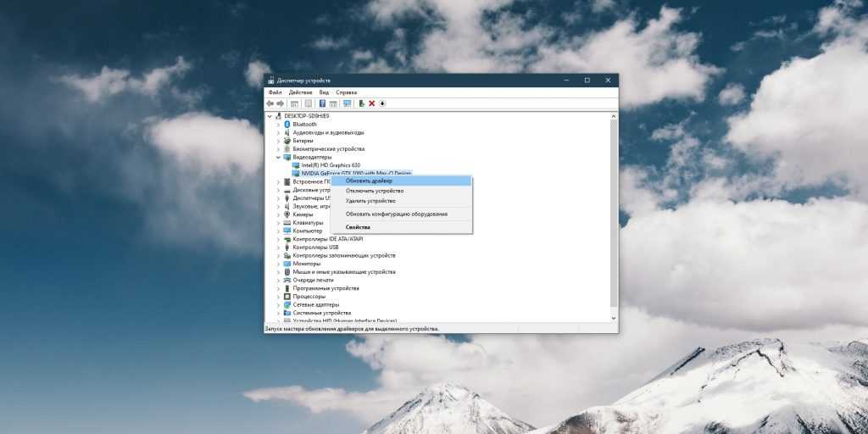Click the red X uninstall device toolbar icon

pos(371,103)
